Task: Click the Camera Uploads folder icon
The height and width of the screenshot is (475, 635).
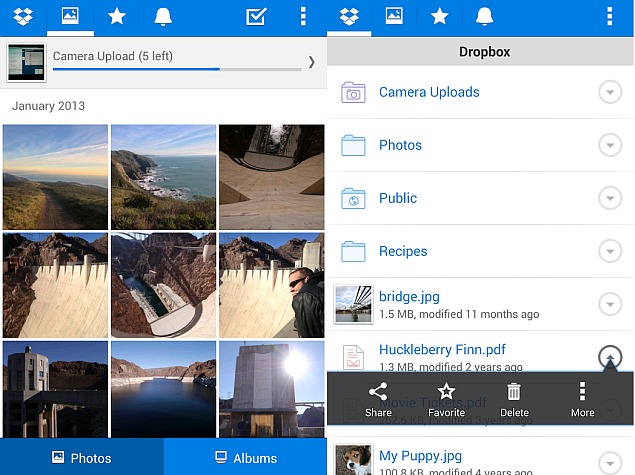Action: pos(353,92)
